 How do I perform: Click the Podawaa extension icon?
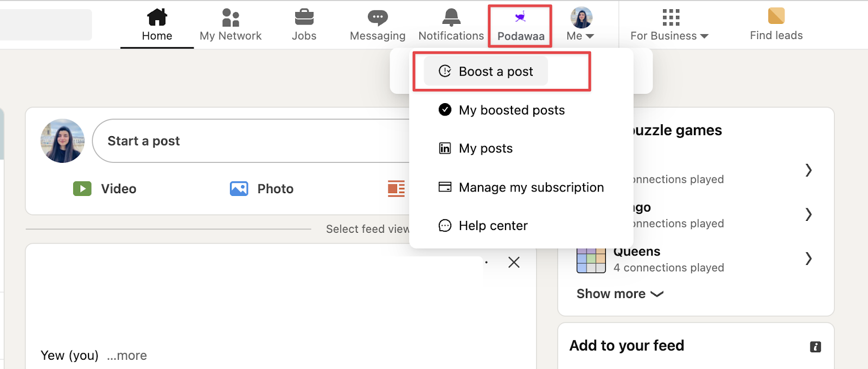pos(520,17)
